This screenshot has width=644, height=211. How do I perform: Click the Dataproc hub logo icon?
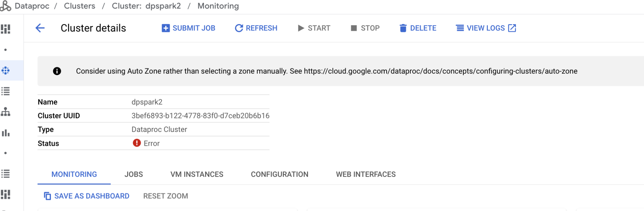(x=5, y=6)
